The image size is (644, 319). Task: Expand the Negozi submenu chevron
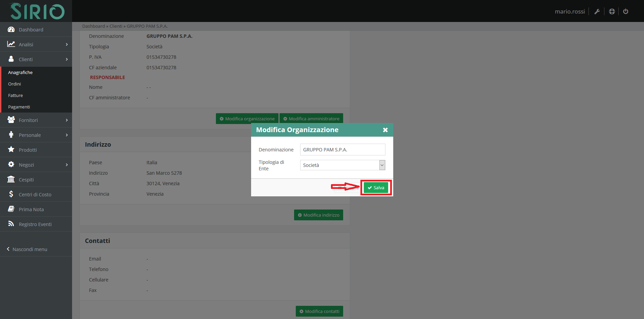pyautogui.click(x=67, y=165)
